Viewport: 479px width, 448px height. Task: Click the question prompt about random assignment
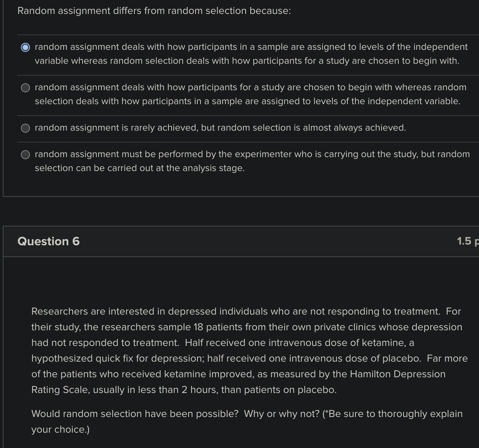tap(153, 11)
